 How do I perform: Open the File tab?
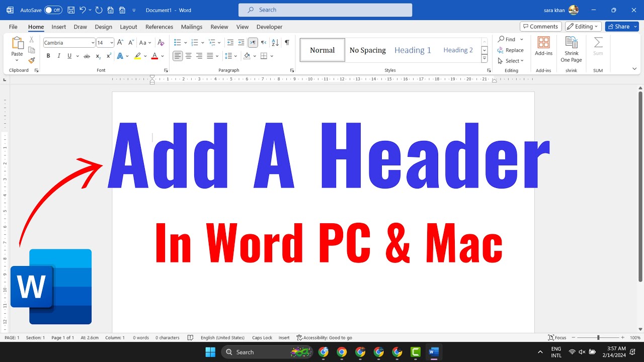(13, 27)
